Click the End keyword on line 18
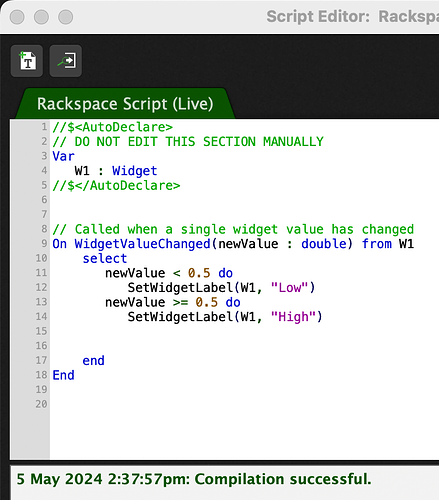Image resolution: width=439 pixels, height=500 pixels. coord(63,375)
